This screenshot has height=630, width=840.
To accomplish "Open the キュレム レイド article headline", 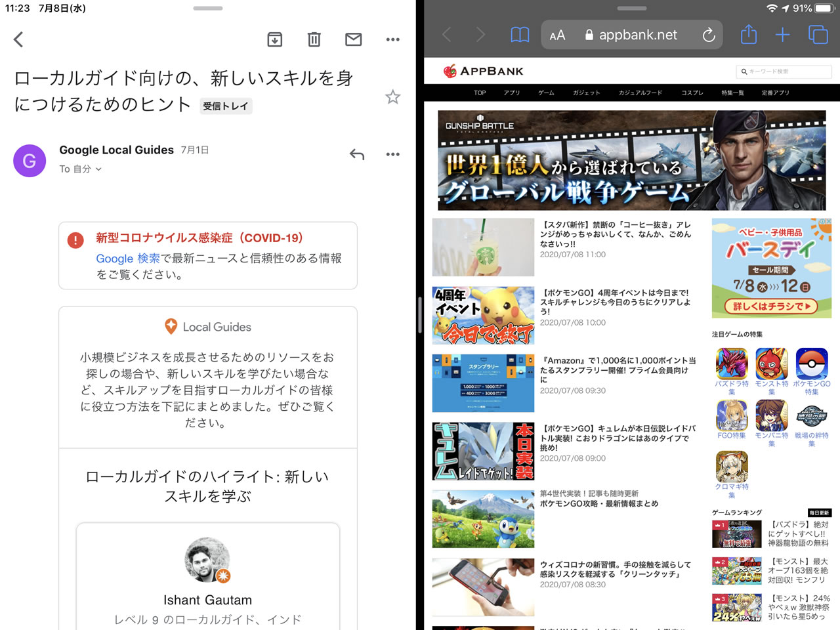I will tap(618, 438).
